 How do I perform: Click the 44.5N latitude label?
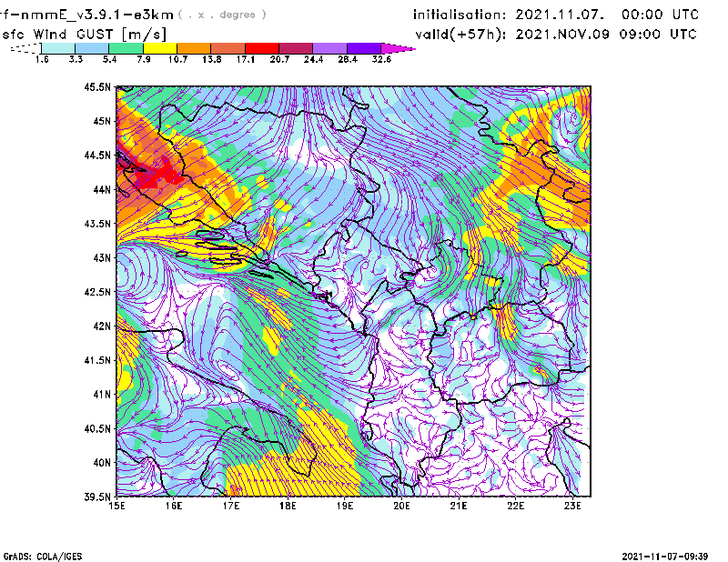[x=97, y=155]
